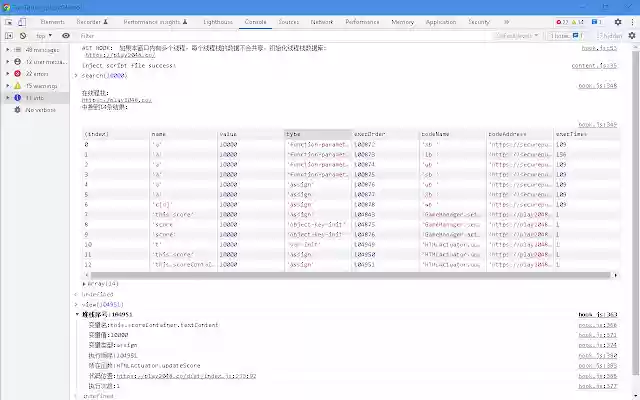Viewport: 640px width, 400px height.
Task: Show more DevTools tabs via chevron
Action: point(507,22)
